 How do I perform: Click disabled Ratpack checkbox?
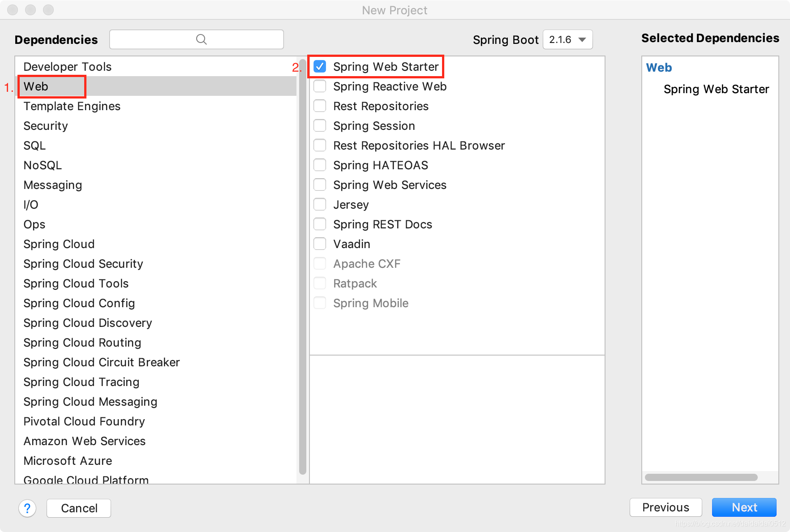[320, 283]
